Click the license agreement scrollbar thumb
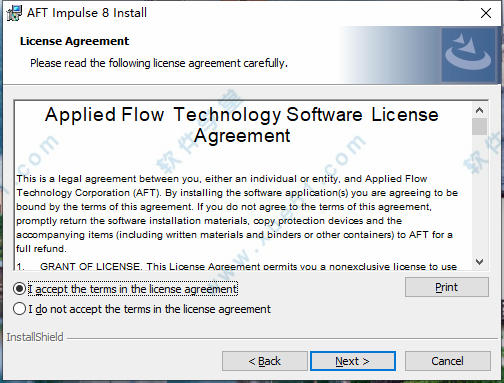504x383 pixels. tap(479, 126)
